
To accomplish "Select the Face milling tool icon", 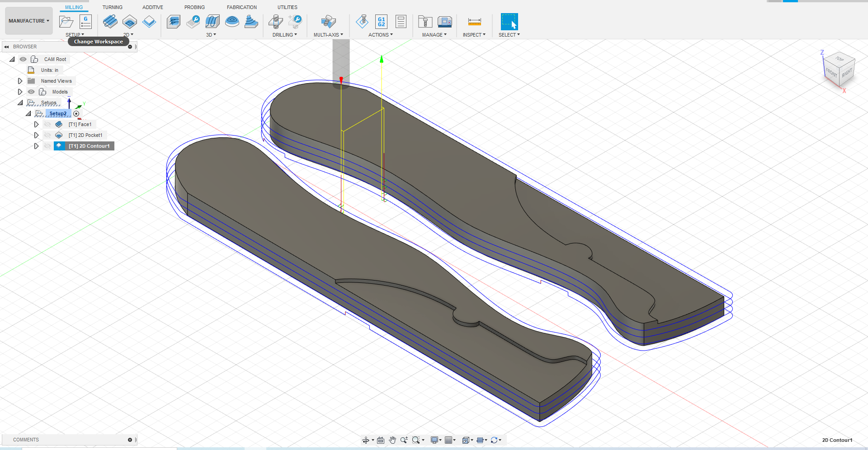I will [x=110, y=21].
